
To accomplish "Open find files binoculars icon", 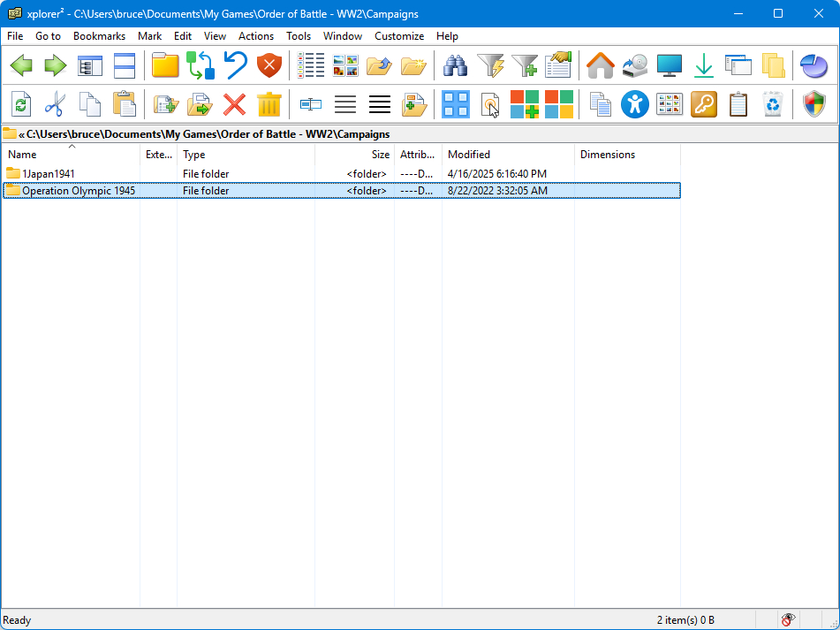I will point(456,65).
